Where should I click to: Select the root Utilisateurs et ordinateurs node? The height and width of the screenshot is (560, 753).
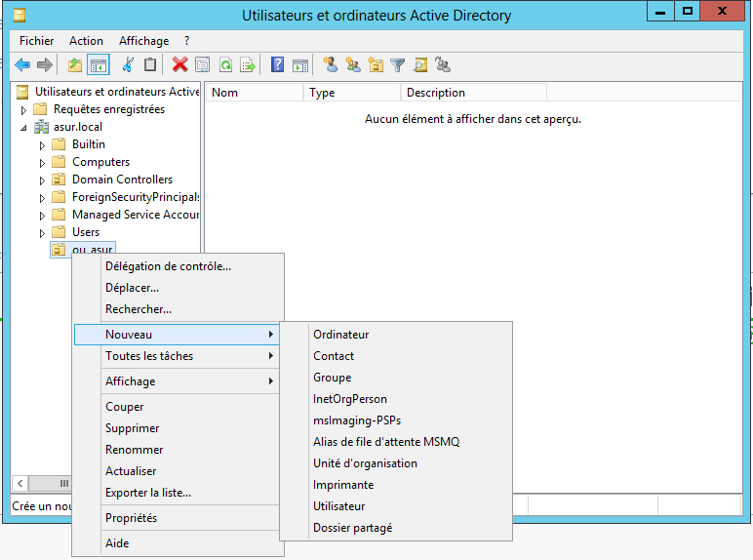click(x=117, y=92)
